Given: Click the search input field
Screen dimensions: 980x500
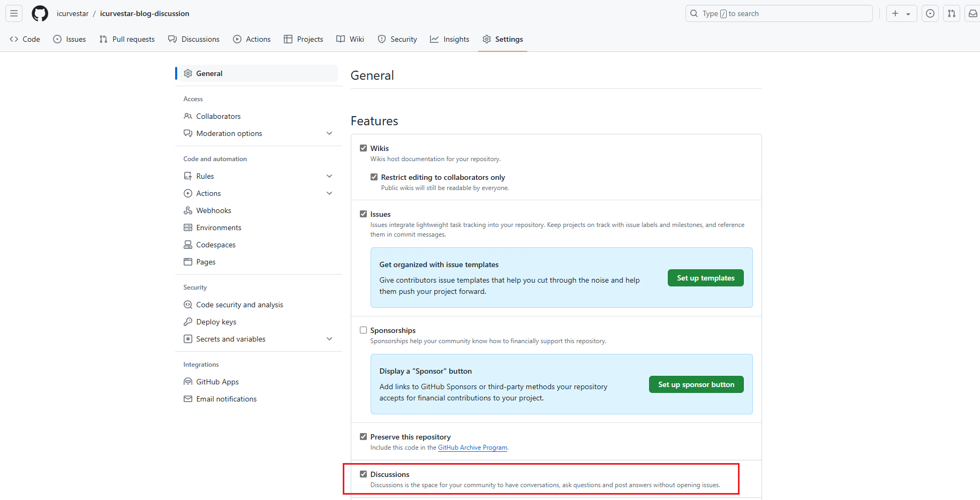Looking at the screenshot, I should [x=779, y=13].
